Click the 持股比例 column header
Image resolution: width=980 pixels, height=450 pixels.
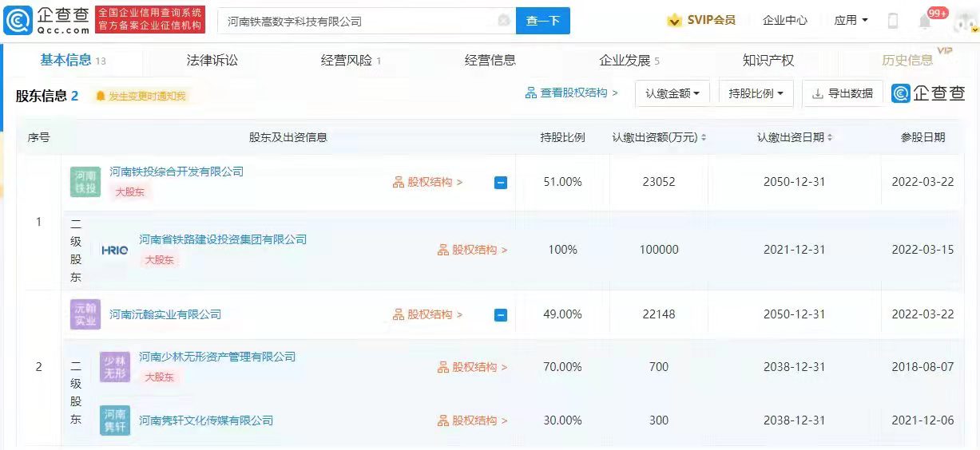click(563, 137)
